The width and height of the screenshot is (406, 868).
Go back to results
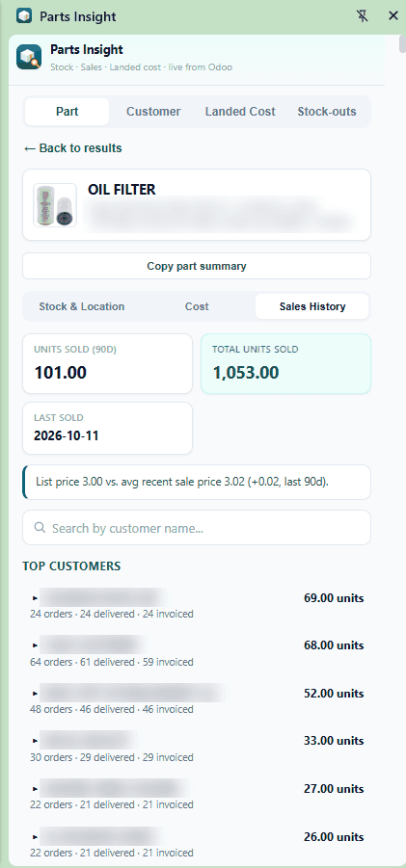tap(72, 148)
